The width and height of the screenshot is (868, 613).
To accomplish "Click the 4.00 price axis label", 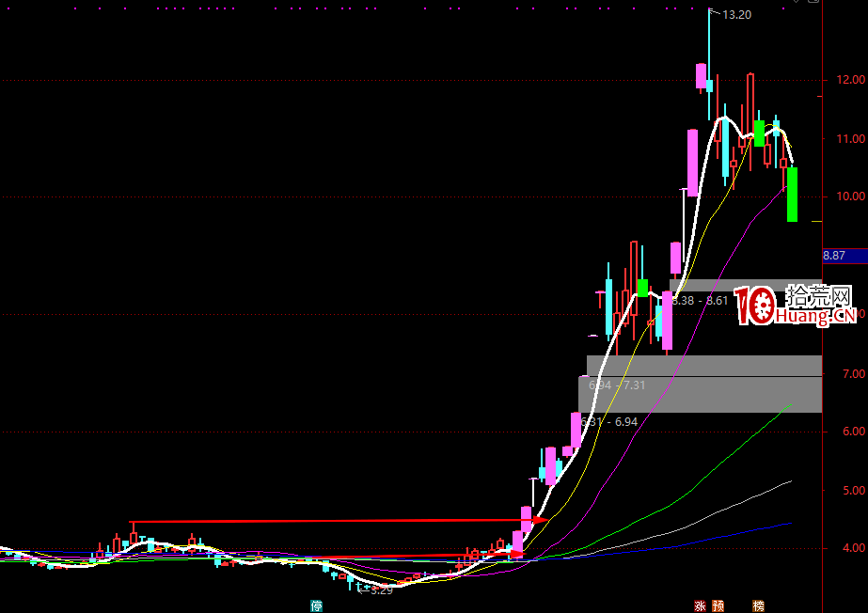I will coord(854,548).
